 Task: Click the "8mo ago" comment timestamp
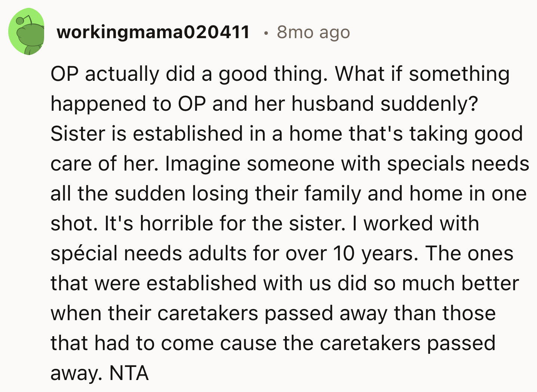coord(313,33)
